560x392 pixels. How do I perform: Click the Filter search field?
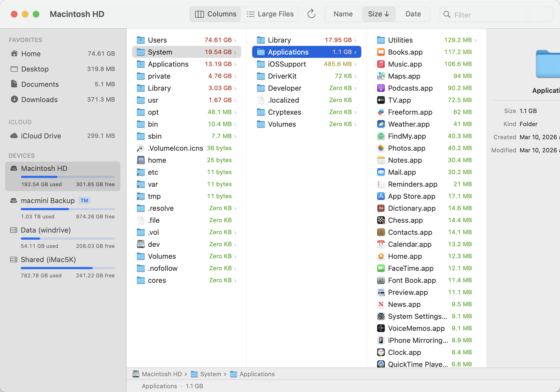(496, 14)
